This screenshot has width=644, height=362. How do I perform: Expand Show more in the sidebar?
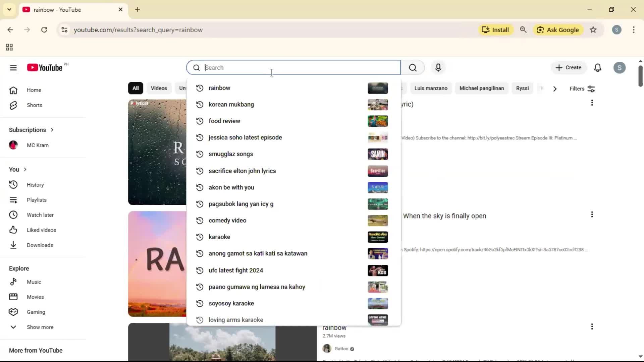click(40, 327)
